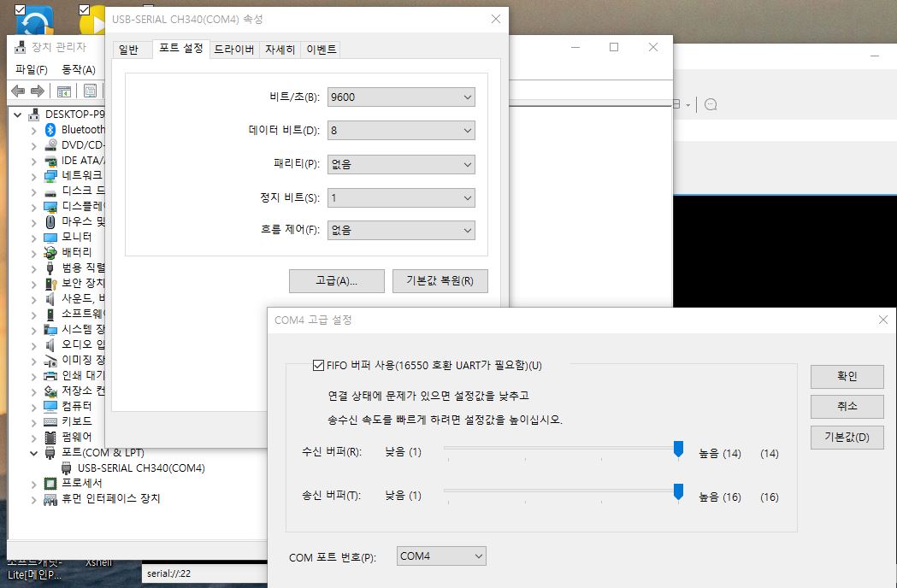The width and height of the screenshot is (897, 588).
Task: Click the 사운드 category speaker icon
Action: (x=50, y=299)
